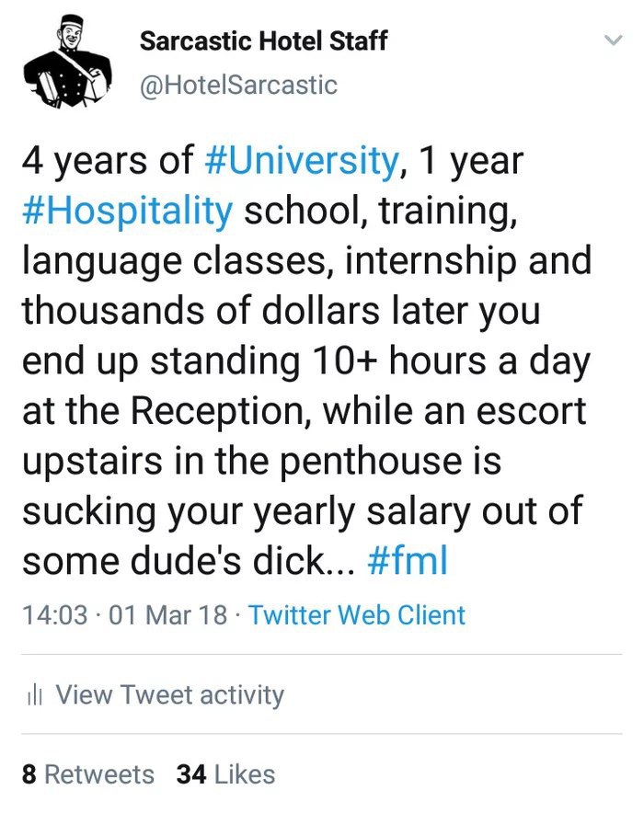644x813 pixels.
Task: Show the 8 Retweets list
Action: point(87,774)
